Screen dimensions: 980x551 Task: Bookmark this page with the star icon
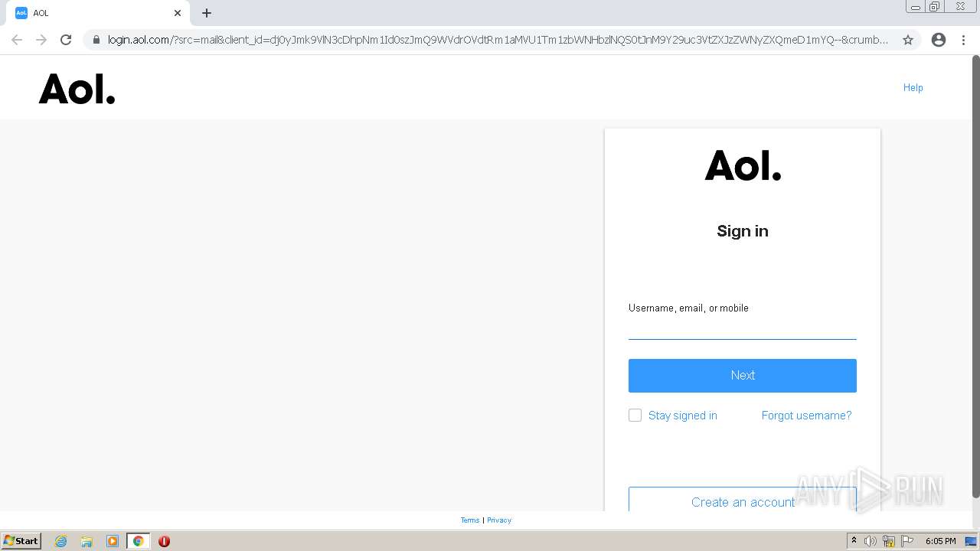(x=908, y=40)
